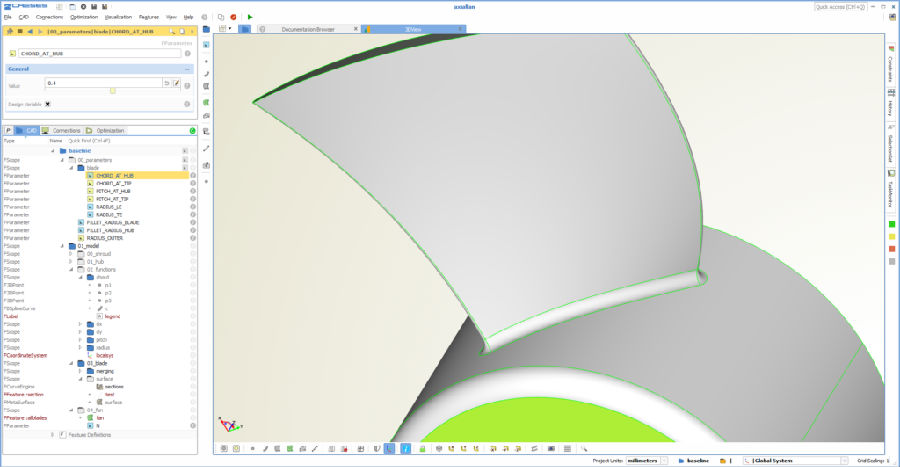Image resolution: width=900 pixels, height=467 pixels.
Task: Expand the pitch folder node
Action: tap(80, 340)
